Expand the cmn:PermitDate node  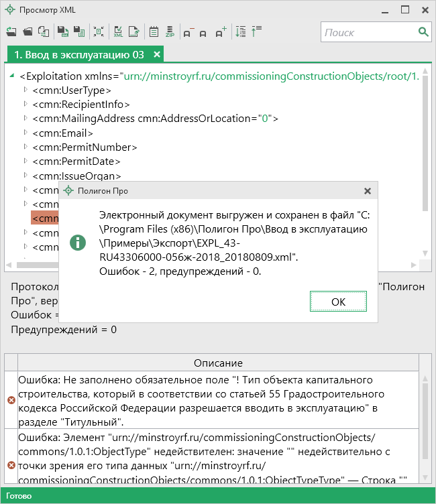(x=25, y=162)
